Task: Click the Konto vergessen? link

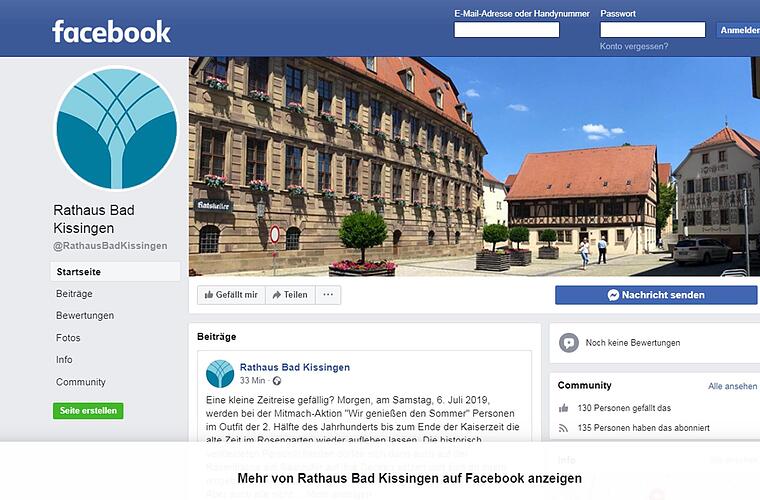Action: coord(634,47)
